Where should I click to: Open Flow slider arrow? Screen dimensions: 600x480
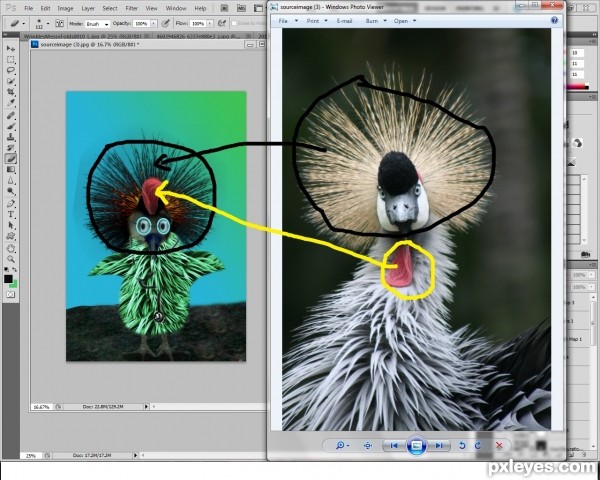tap(210, 23)
